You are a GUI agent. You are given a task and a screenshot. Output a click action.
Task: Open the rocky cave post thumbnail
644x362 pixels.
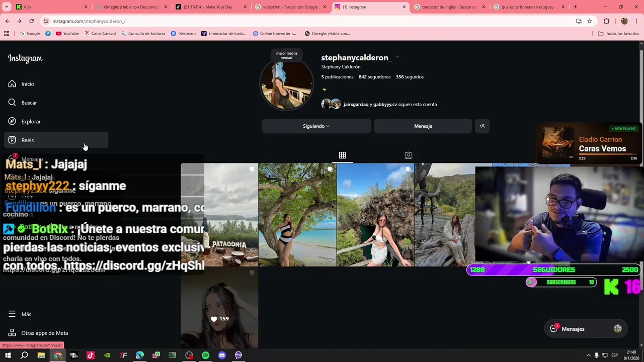coord(375,215)
